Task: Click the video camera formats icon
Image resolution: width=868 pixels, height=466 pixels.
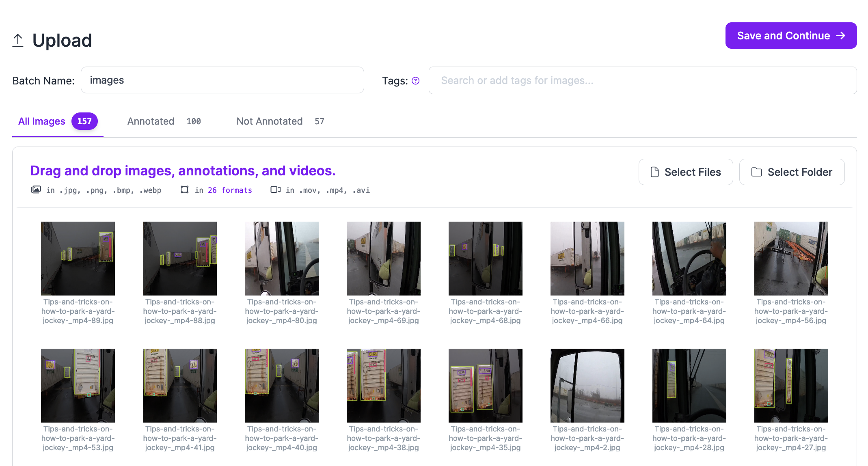Action: tap(276, 190)
